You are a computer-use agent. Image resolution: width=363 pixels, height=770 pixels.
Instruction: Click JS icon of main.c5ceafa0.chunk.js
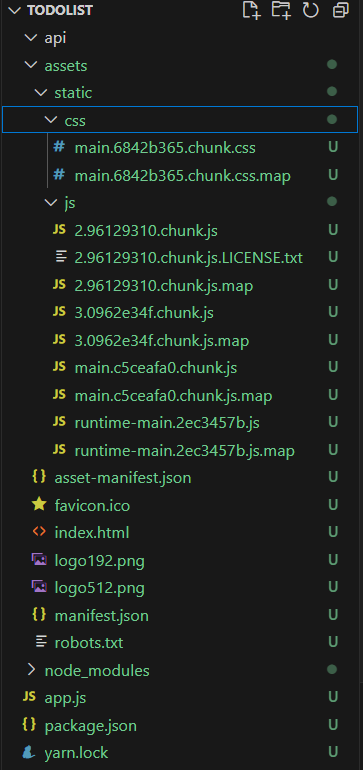59,367
